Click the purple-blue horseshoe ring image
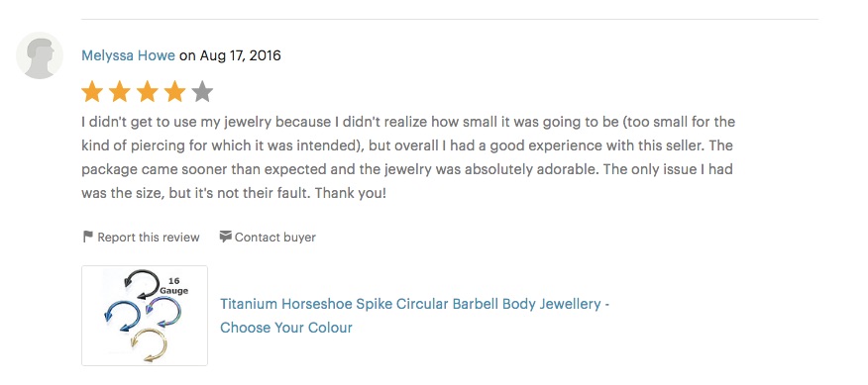 coord(163,312)
